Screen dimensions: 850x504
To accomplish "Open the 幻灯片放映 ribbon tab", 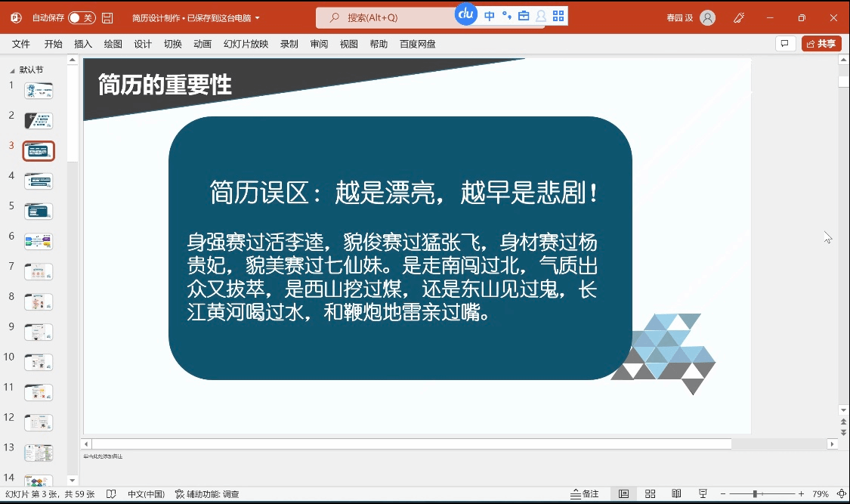I will pos(246,44).
